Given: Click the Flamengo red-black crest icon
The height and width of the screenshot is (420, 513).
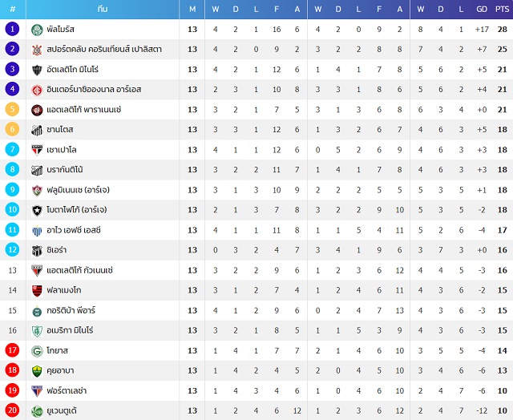Looking at the screenshot, I should click(x=37, y=290).
